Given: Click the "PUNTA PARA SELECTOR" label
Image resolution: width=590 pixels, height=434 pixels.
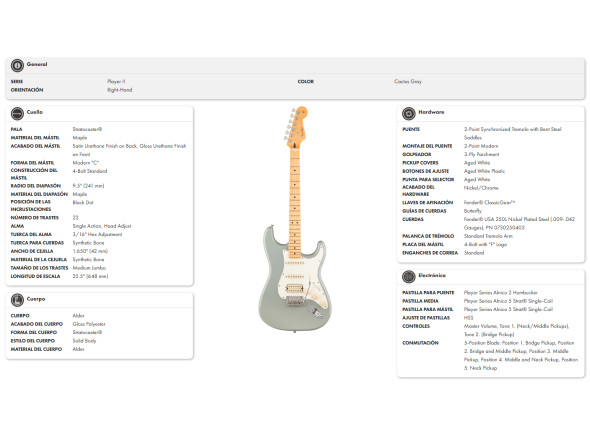Looking at the screenshot, I should click(428, 180).
